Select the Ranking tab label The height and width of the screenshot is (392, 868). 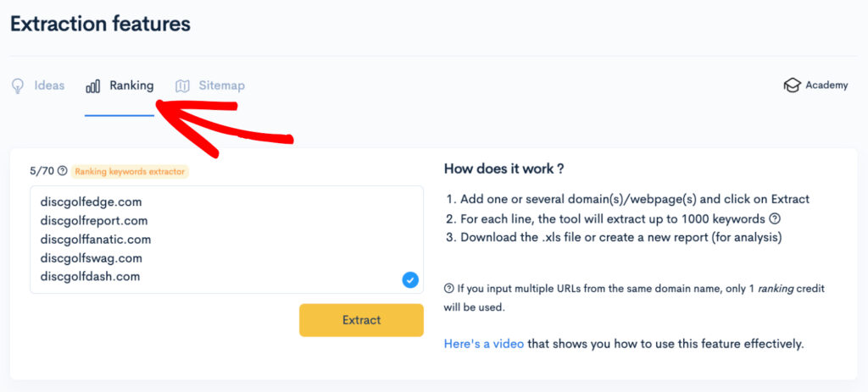click(x=131, y=86)
